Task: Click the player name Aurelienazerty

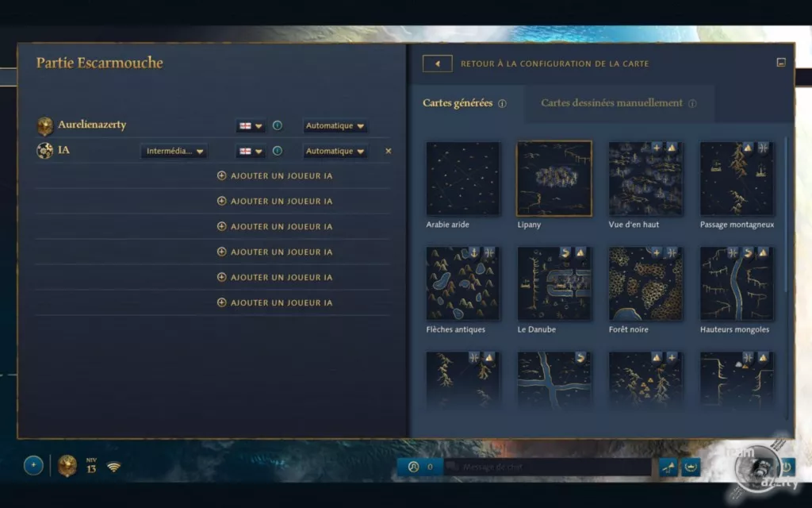Action: point(92,125)
